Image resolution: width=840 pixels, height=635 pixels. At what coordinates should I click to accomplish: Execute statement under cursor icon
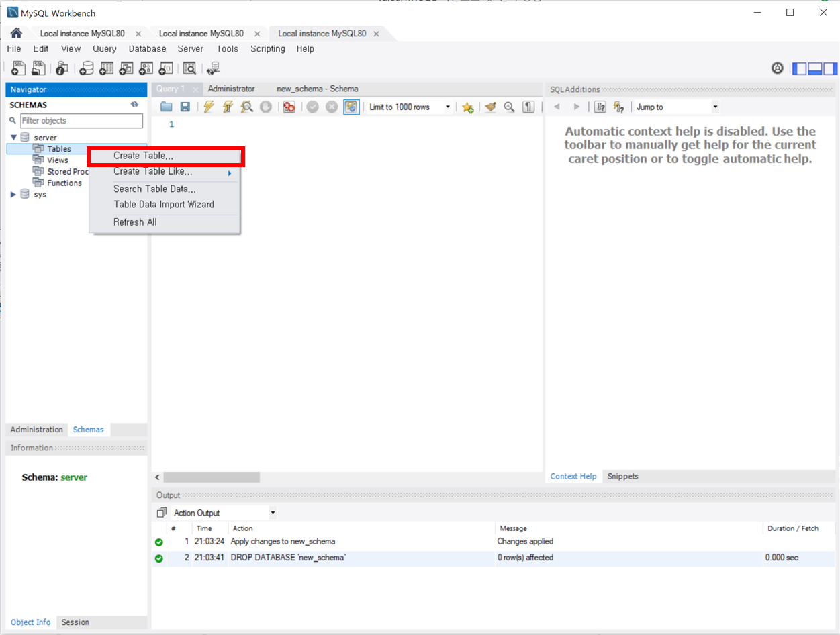coord(228,107)
